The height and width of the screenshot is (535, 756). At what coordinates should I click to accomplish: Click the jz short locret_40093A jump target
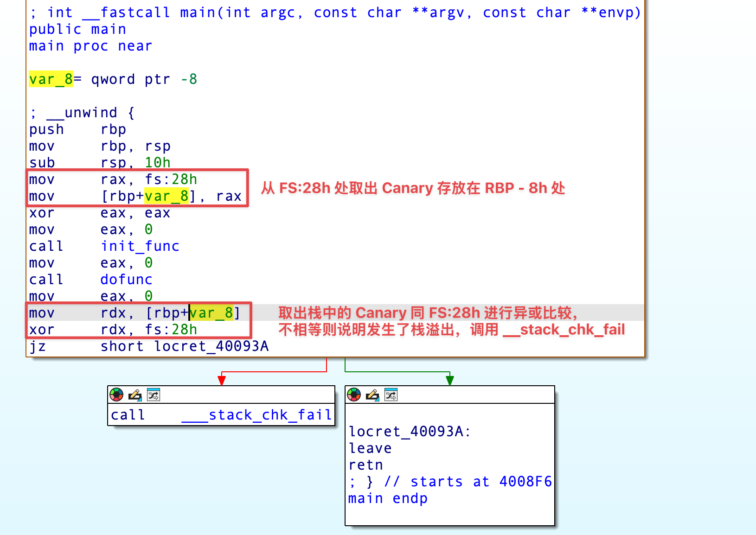pyautogui.click(x=211, y=346)
